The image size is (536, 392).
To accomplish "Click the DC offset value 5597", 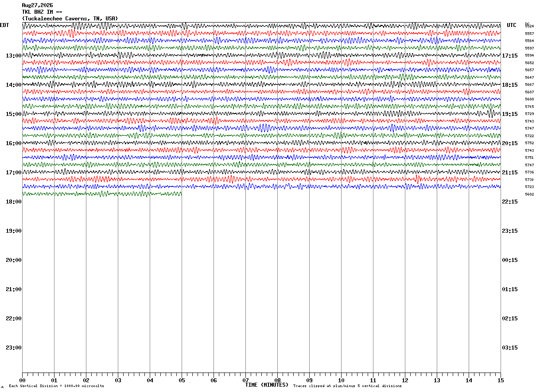I will pyautogui.click(x=529, y=48).
